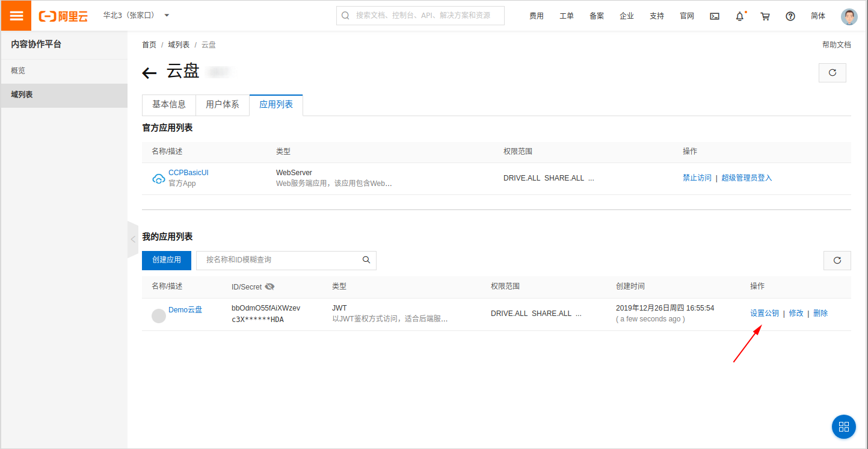Open the Cloud Shell terminal icon
The height and width of the screenshot is (449, 868).
click(715, 16)
